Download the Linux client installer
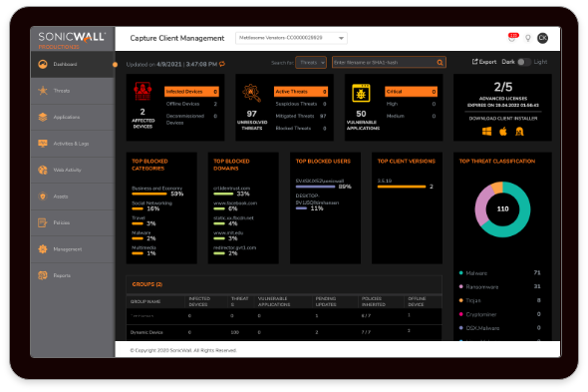 click(519, 132)
